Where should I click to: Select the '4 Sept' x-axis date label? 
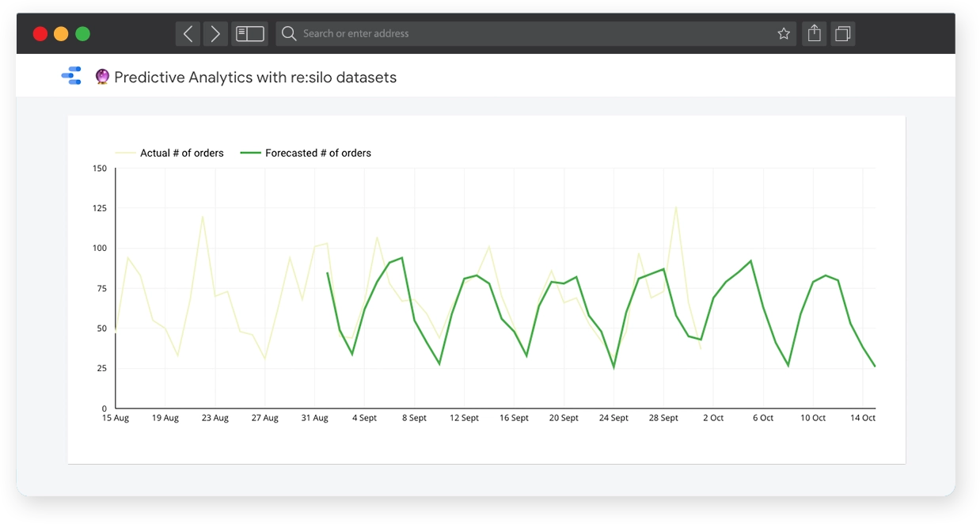click(x=364, y=418)
